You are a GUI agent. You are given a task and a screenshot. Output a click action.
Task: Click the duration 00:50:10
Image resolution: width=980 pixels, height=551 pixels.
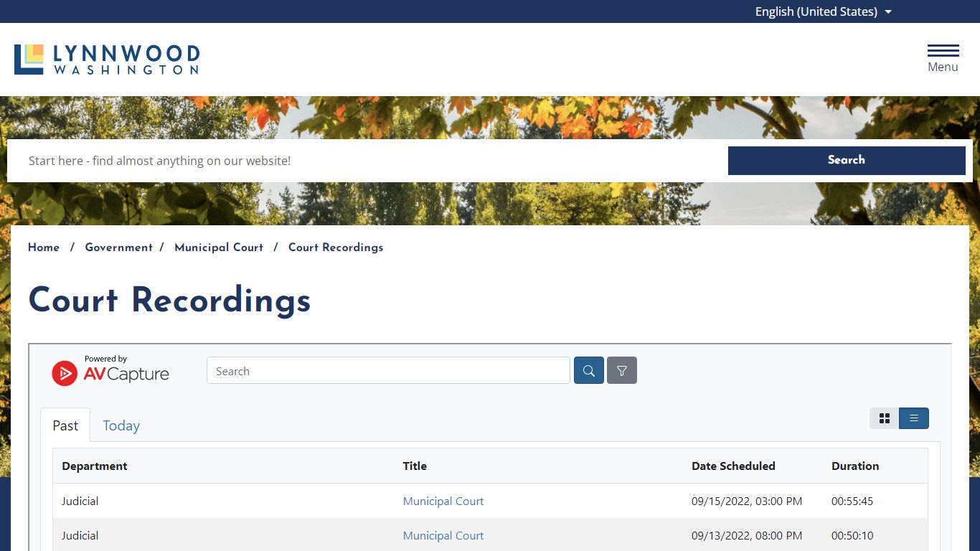click(852, 535)
